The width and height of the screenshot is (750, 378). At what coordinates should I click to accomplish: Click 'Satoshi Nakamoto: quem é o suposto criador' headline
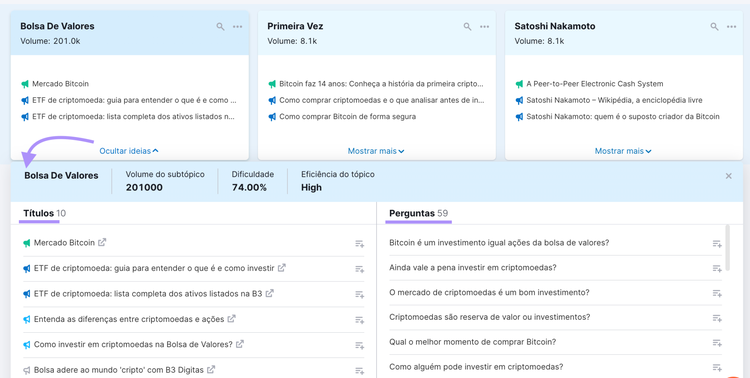pos(623,116)
